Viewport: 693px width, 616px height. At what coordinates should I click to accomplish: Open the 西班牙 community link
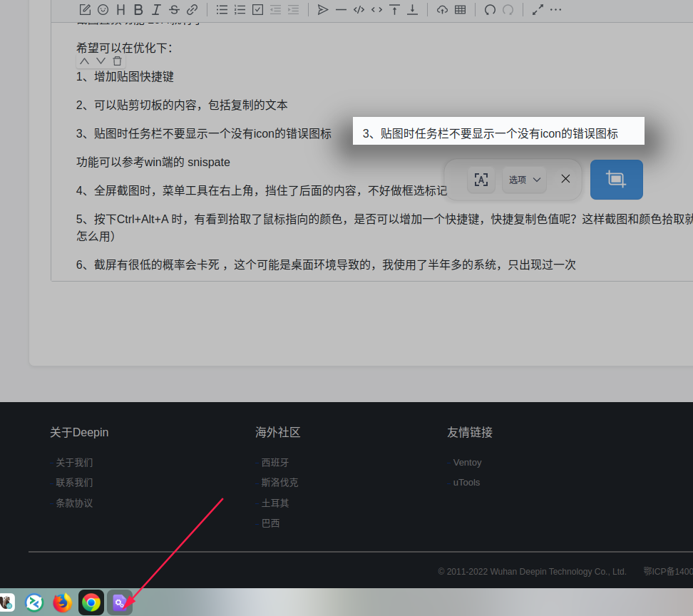point(275,463)
